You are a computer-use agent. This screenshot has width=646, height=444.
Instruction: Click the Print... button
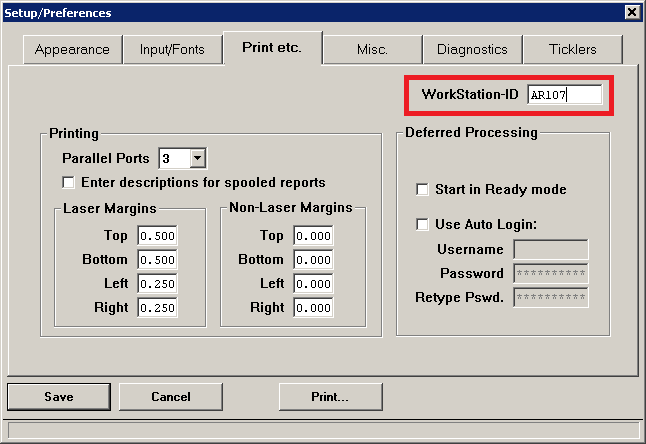coord(331,397)
